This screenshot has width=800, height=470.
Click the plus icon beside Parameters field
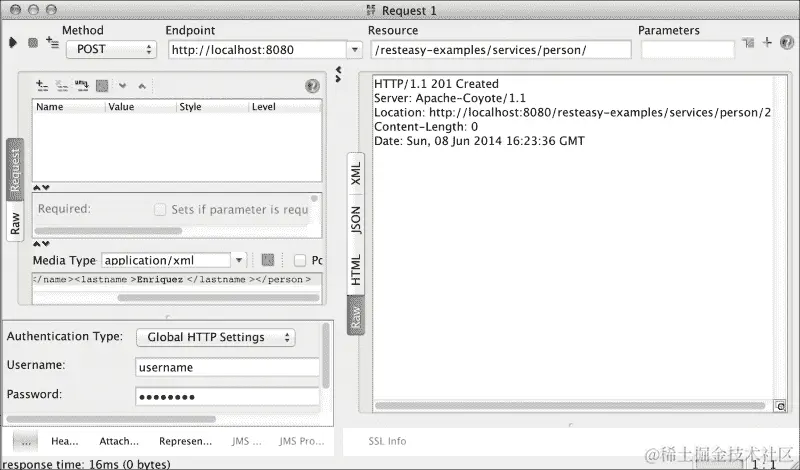coord(767,42)
